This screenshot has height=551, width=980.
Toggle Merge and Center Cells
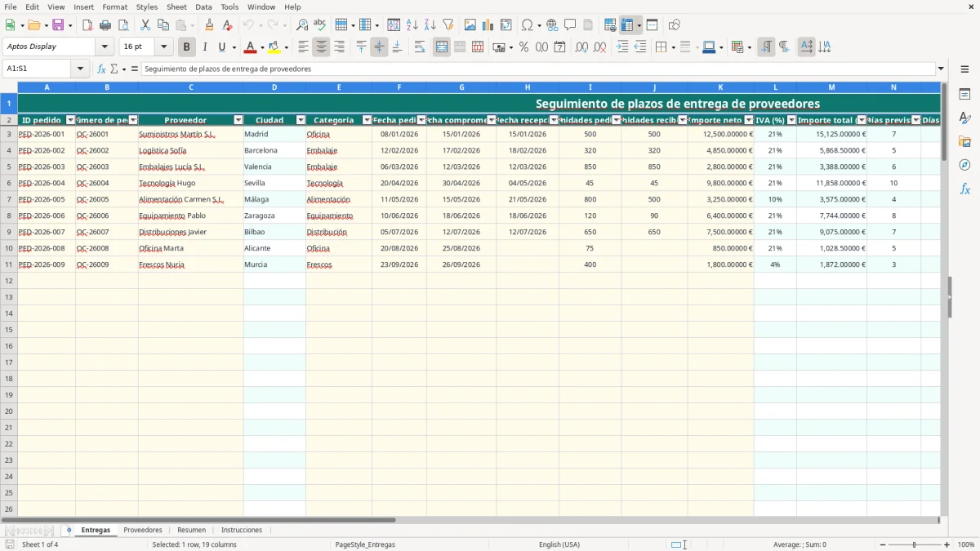(442, 47)
